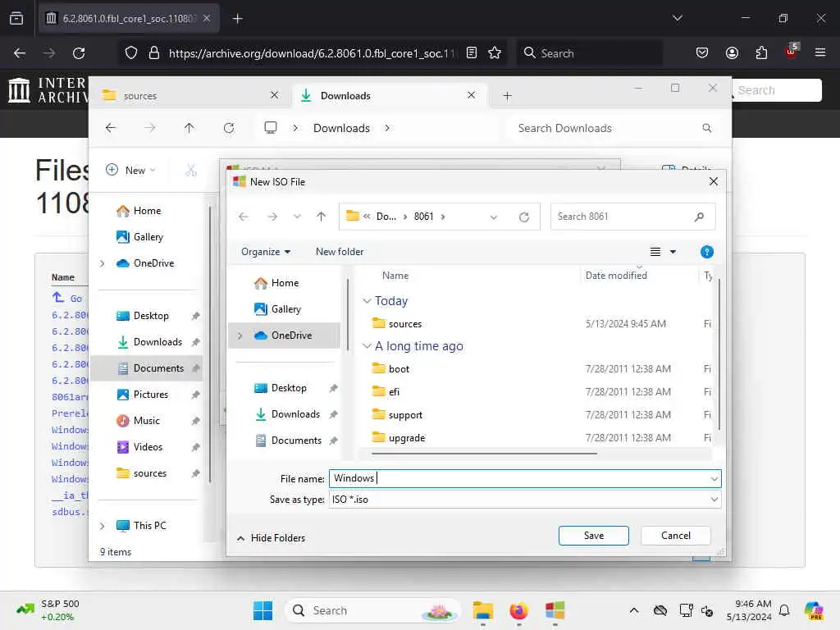Image resolution: width=840 pixels, height=630 pixels.
Task: Select Gallery in dialog navigation pane
Action: point(285,309)
